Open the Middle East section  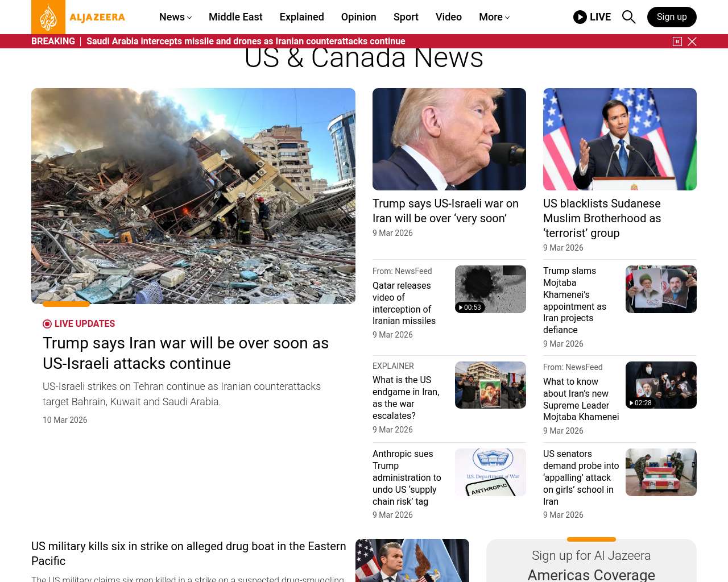[235, 17]
